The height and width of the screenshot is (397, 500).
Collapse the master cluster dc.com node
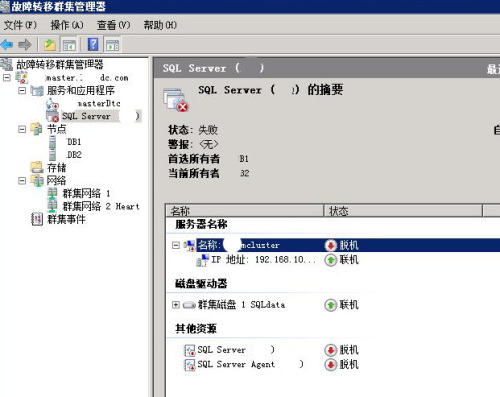click(6, 78)
